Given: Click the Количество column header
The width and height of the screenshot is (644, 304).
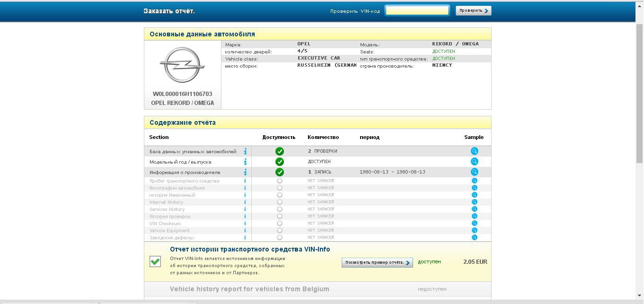Looking at the screenshot, I should [x=323, y=137].
